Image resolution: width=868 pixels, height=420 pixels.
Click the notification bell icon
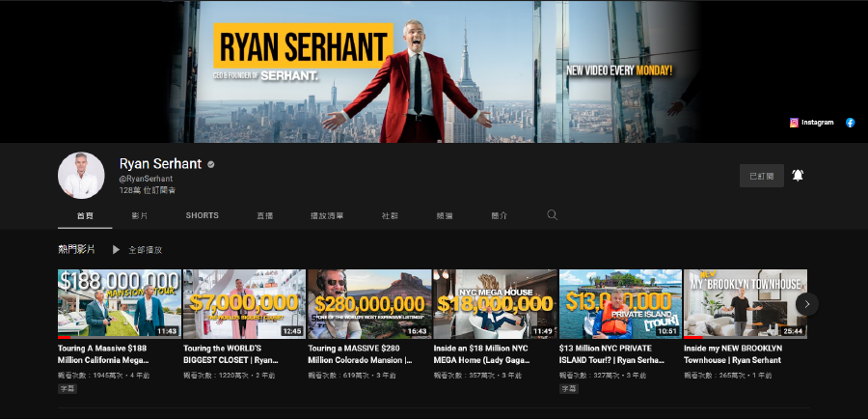tap(798, 175)
